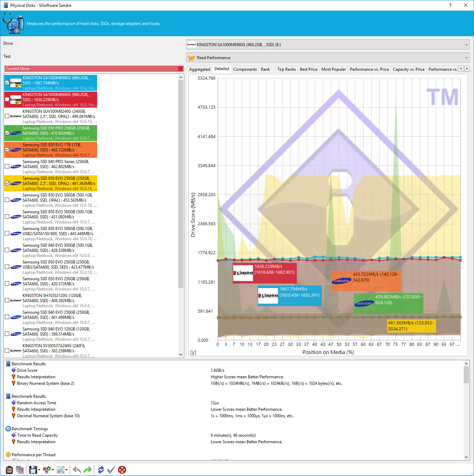The height and width of the screenshot is (476, 474).
Task: Open the gears options dropdown arrow
Action: click(x=53, y=470)
